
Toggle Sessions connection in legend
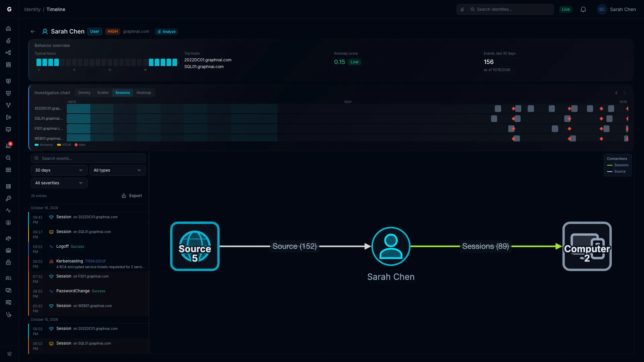coord(618,165)
